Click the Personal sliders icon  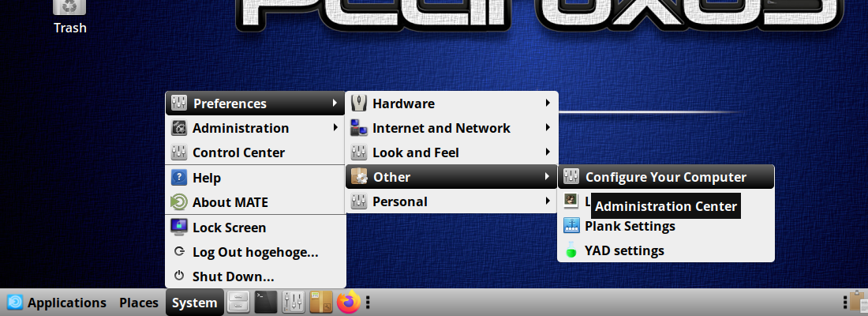click(x=359, y=201)
